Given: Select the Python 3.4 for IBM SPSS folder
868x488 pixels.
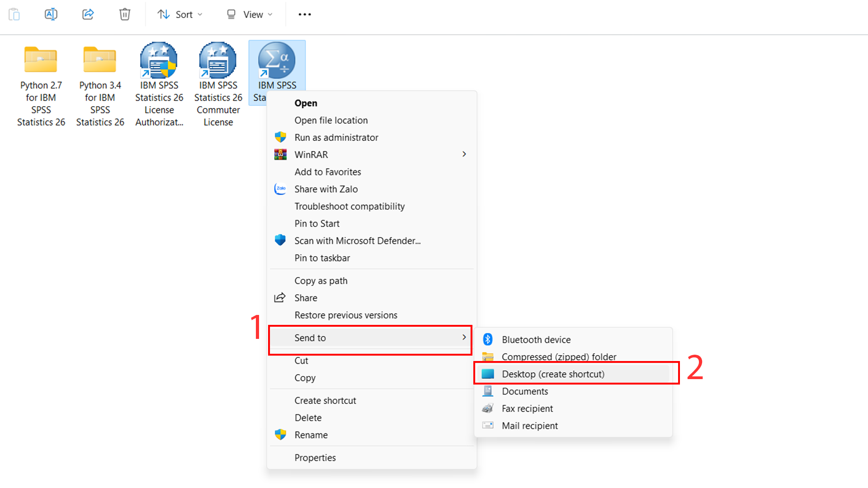Looking at the screenshot, I should pos(100,85).
